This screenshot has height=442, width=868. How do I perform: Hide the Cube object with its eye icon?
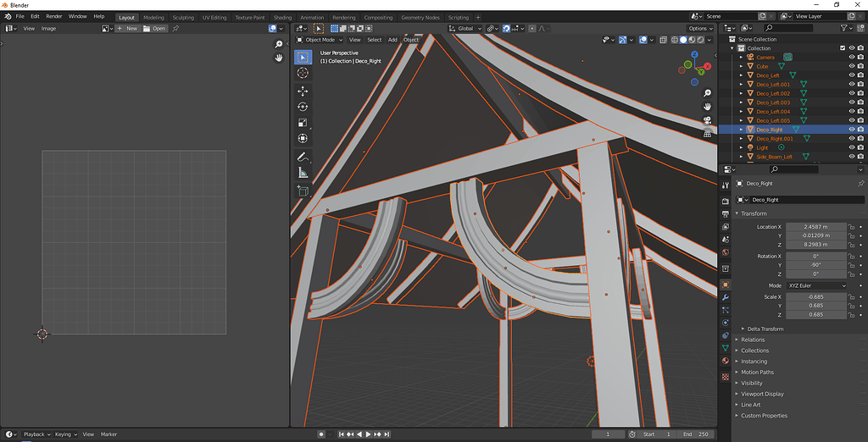[x=851, y=66]
